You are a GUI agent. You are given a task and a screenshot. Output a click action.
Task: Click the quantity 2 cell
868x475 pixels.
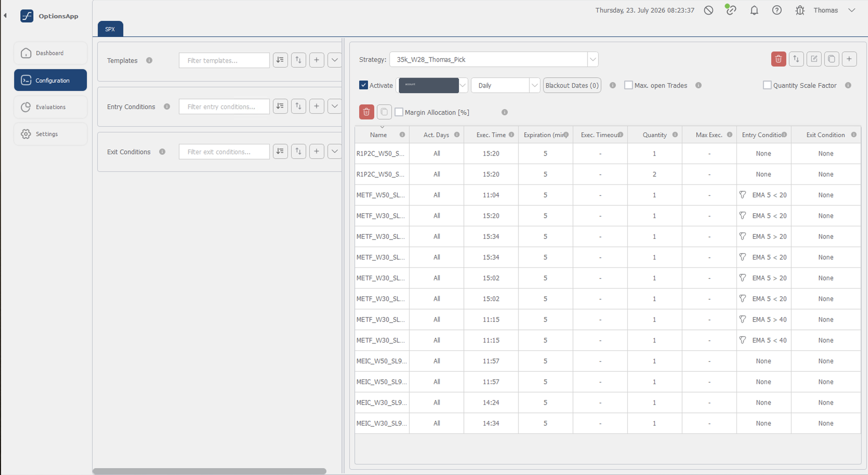click(654, 174)
